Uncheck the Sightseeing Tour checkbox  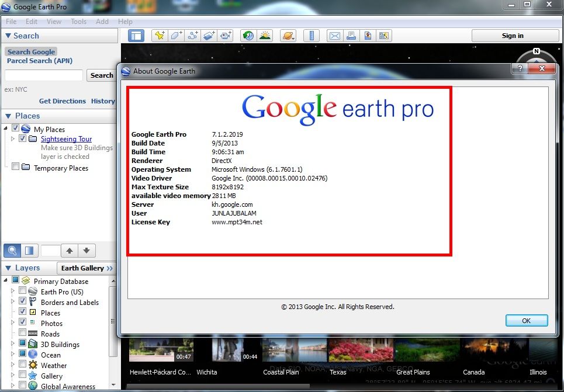tap(22, 138)
